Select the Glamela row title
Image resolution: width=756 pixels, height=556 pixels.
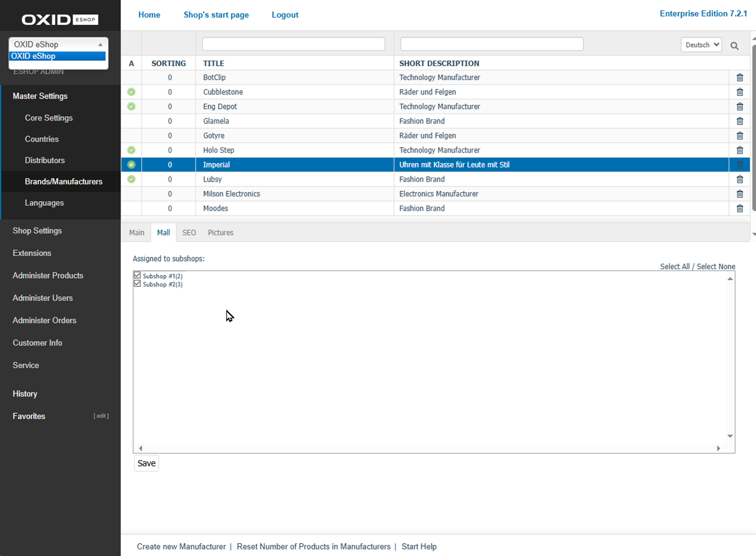tap(216, 121)
